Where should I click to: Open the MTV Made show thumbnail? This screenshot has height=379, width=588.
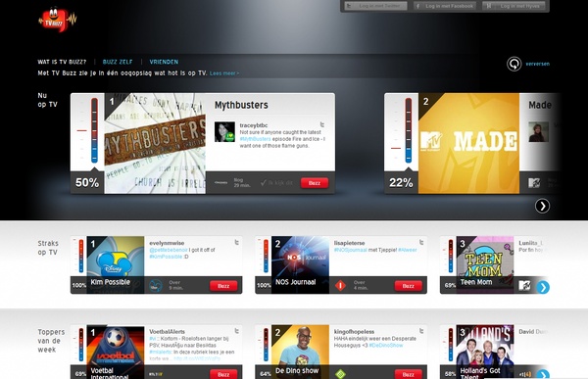(468, 143)
